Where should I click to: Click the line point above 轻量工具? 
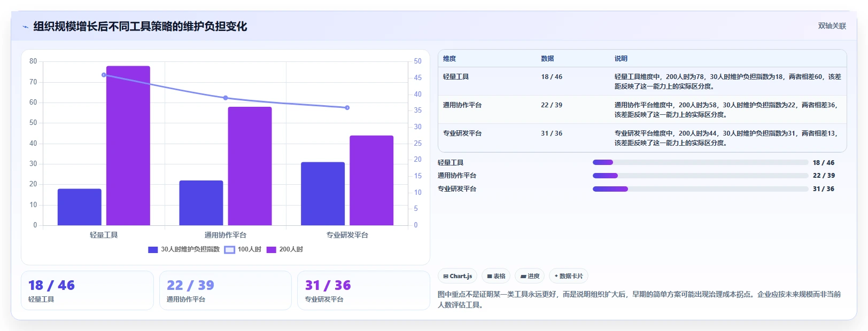pos(104,75)
